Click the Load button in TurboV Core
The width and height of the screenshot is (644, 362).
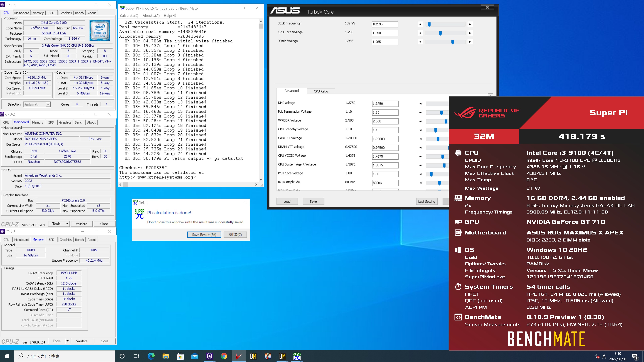[287, 202]
